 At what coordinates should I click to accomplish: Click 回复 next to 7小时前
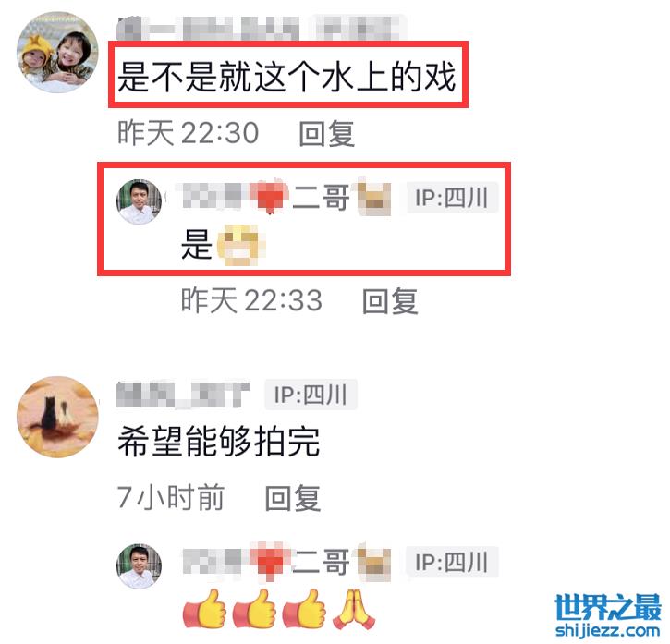[x=293, y=498]
